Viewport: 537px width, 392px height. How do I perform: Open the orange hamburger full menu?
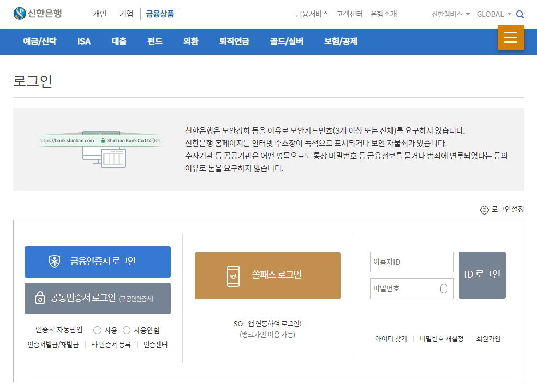(510, 38)
